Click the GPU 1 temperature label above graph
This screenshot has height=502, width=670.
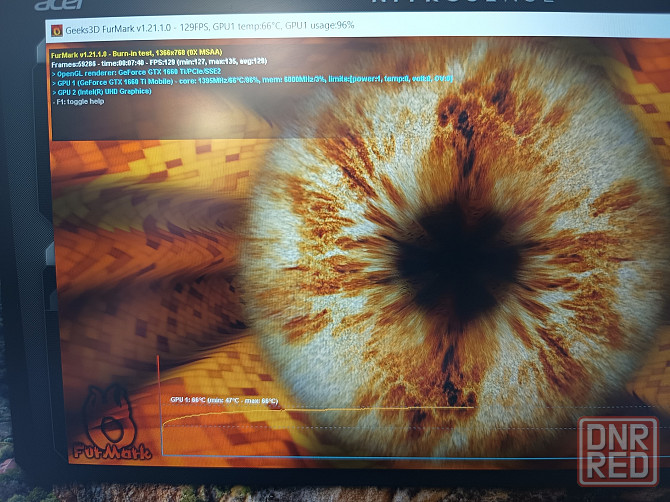pyautogui.click(x=223, y=401)
